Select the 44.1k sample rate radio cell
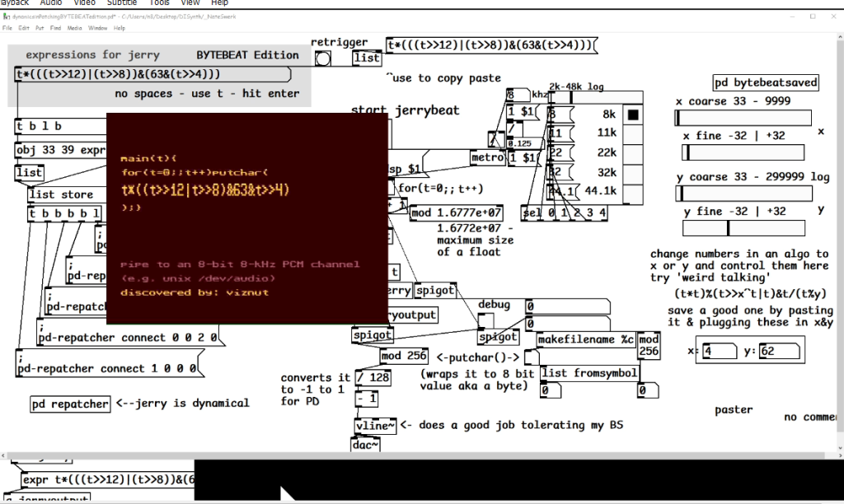The width and height of the screenshot is (844, 504). 633,193
